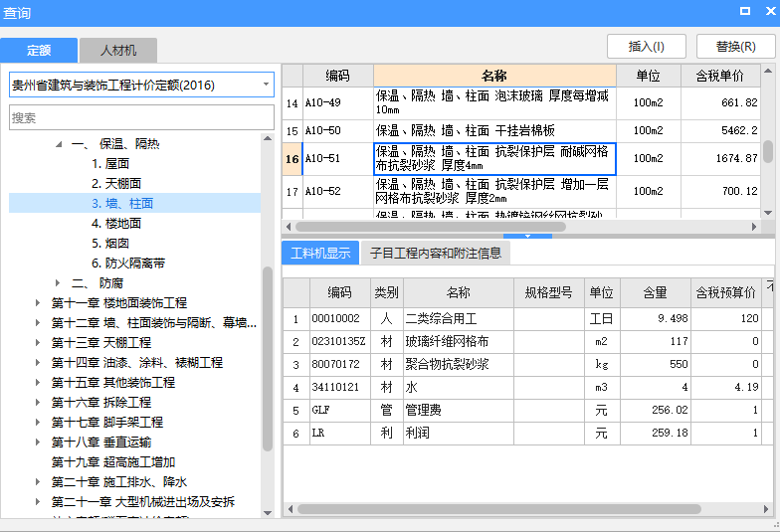Image resolution: width=780 pixels, height=532 pixels.
Task: Select material row 二类综合用工
Action: (x=527, y=318)
